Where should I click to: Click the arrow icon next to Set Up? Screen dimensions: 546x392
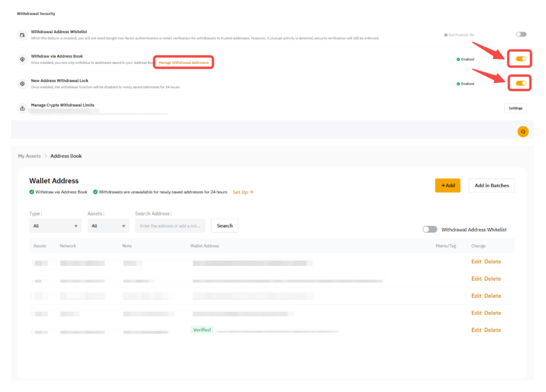point(252,192)
